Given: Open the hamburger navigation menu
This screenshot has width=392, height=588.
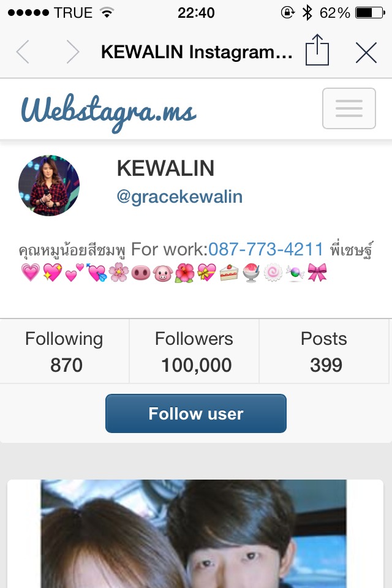Looking at the screenshot, I should click(349, 108).
